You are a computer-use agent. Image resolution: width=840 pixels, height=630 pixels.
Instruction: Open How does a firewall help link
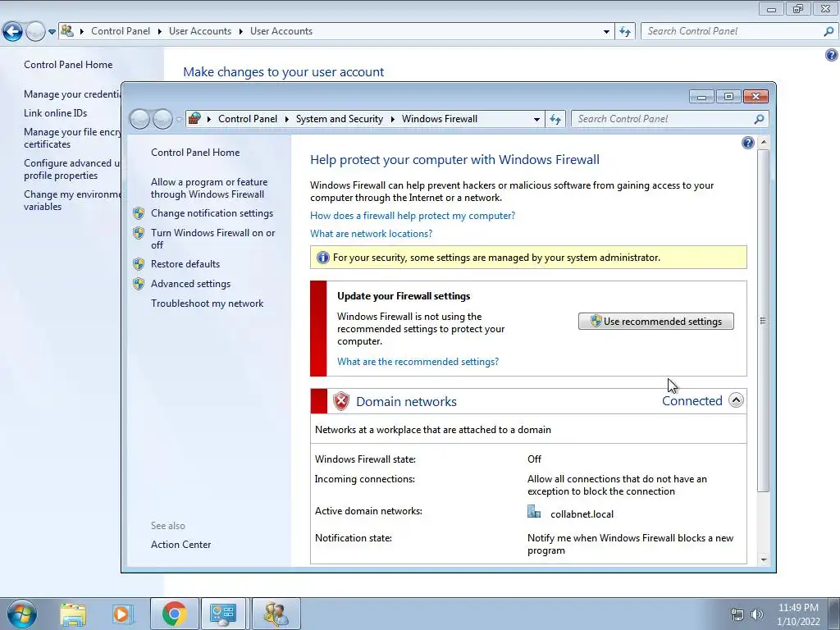[x=413, y=216]
